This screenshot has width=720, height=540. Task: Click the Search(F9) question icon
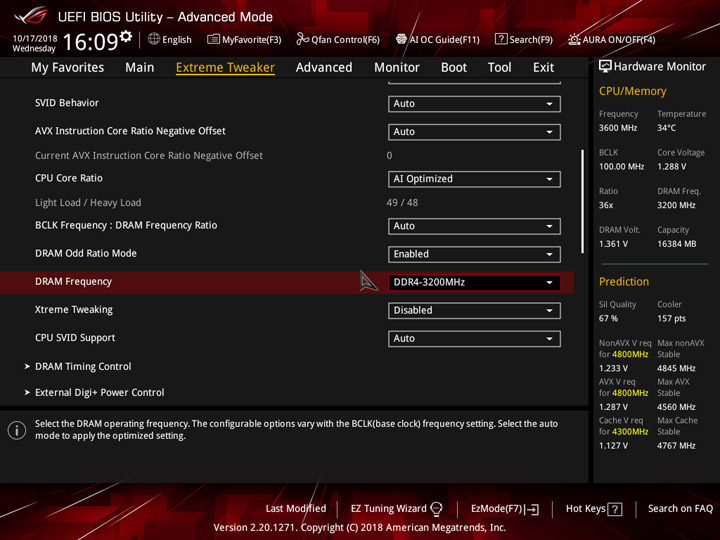(501, 39)
